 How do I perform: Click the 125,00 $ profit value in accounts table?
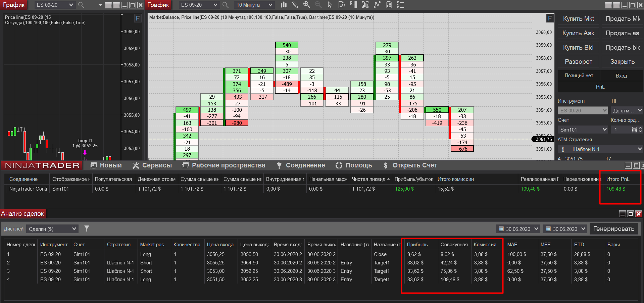(x=404, y=189)
